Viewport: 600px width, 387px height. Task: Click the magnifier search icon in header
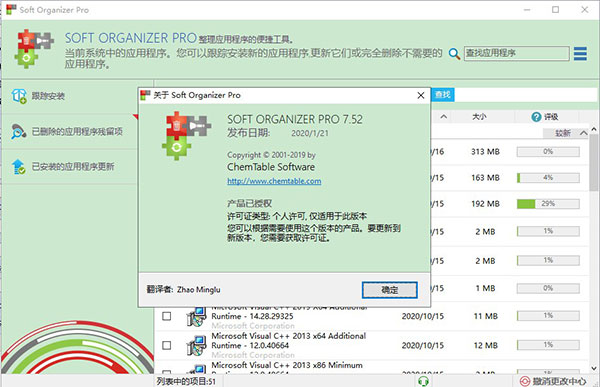pos(454,54)
